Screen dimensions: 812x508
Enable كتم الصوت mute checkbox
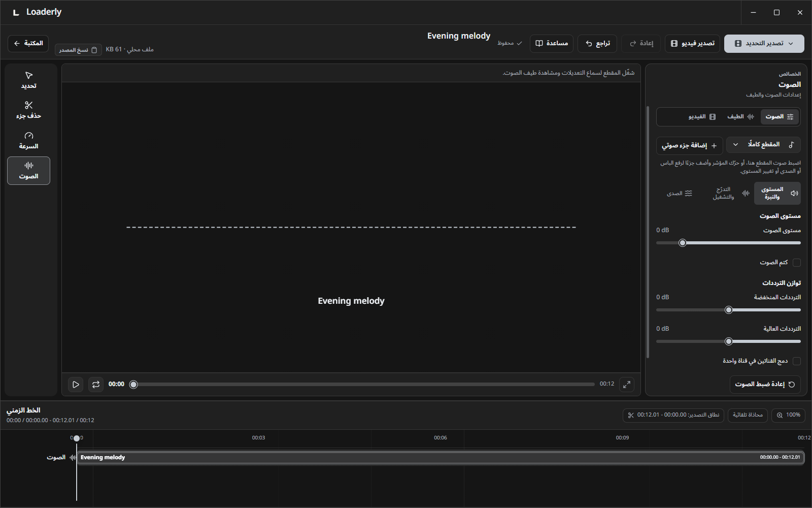[x=797, y=263]
